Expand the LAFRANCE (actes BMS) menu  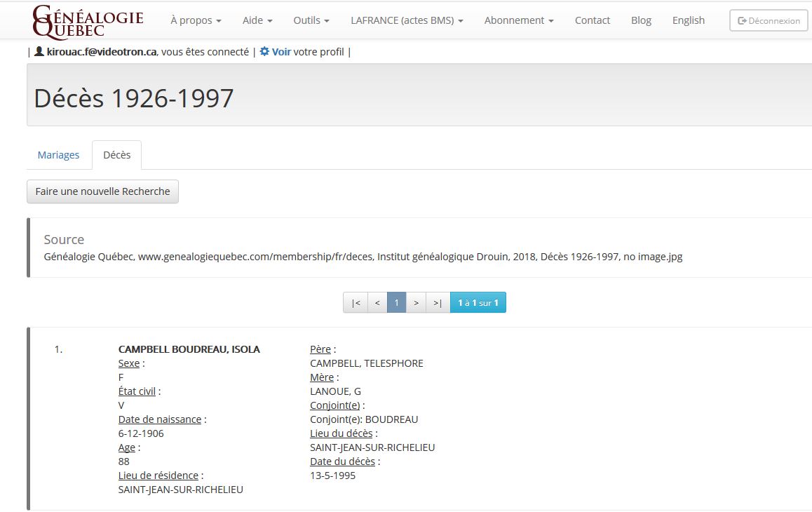(x=407, y=20)
